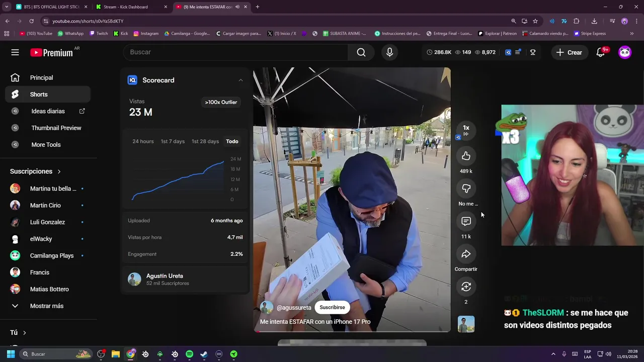The width and height of the screenshot is (644, 362).
Task: Click the blue vidIQ logo in header
Action: [x=508, y=52]
